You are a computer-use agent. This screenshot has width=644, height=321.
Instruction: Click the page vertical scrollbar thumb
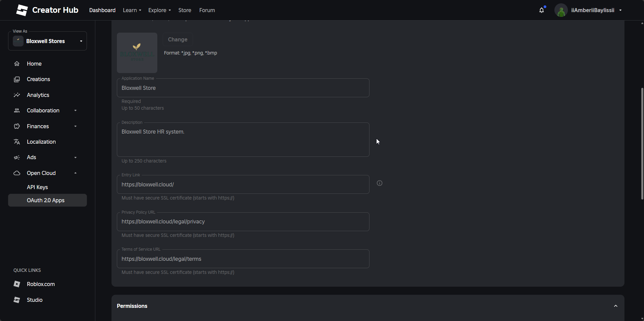click(x=642, y=144)
